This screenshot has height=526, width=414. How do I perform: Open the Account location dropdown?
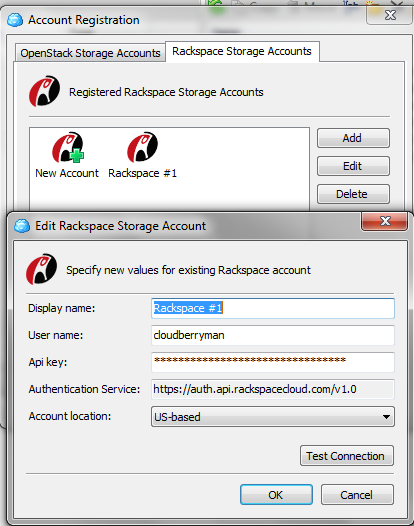coord(273,417)
